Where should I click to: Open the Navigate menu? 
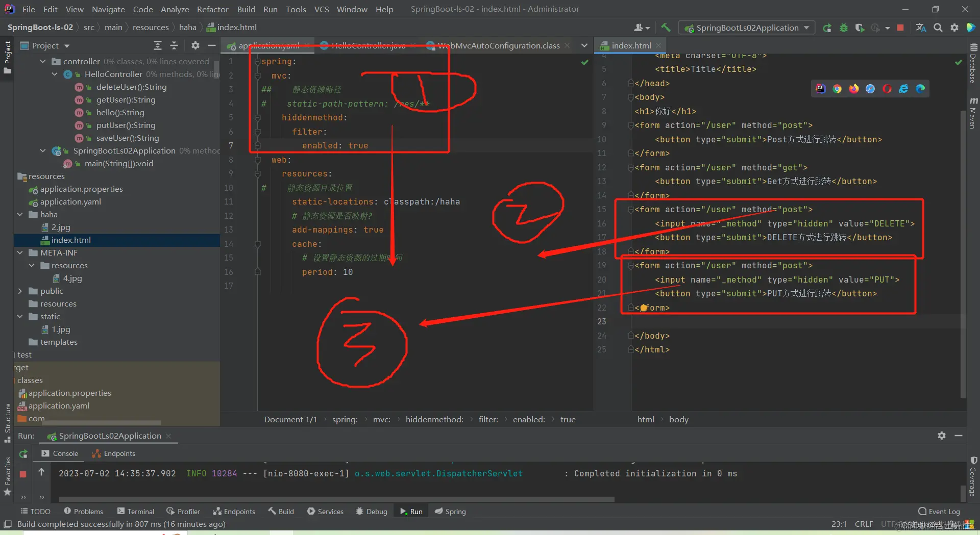pyautogui.click(x=108, y=9)
